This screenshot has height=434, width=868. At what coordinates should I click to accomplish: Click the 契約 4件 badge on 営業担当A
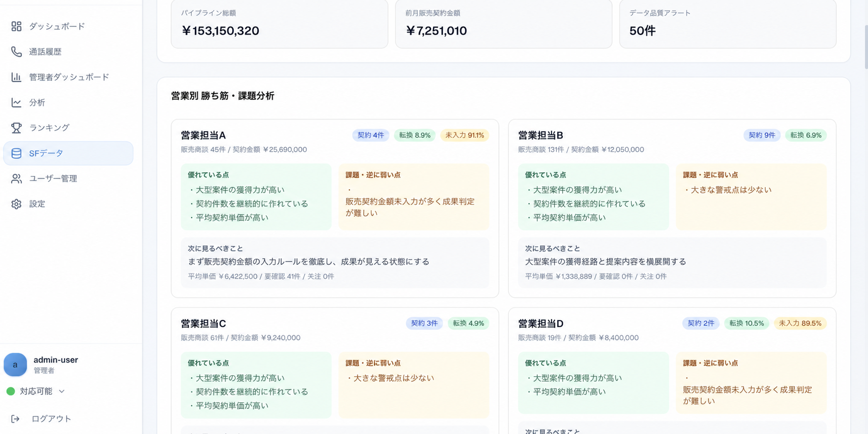pyautogui.click(x=370, y=135)
